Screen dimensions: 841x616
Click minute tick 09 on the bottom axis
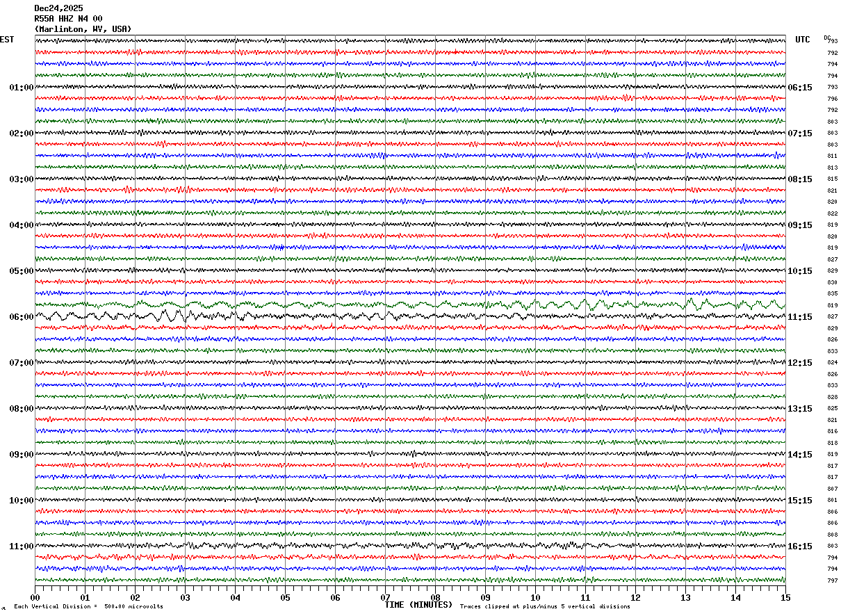pos(485,597)
